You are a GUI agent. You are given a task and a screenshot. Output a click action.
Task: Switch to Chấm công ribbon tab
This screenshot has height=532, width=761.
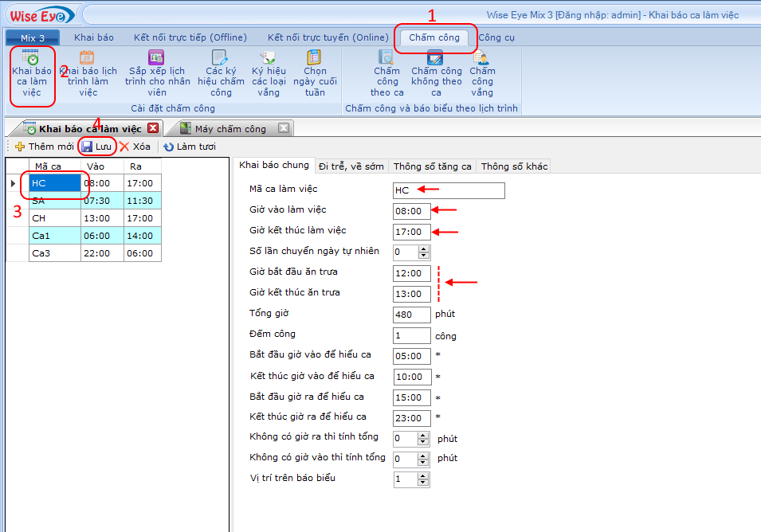click(x=434, y=37)
